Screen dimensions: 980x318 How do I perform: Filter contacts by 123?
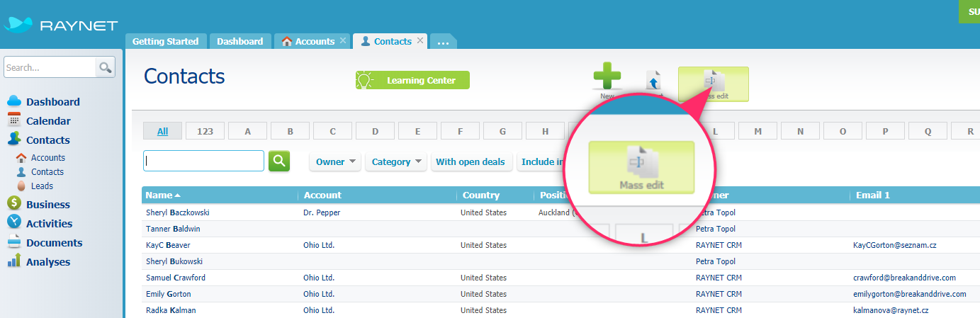(x=205, y=131)
